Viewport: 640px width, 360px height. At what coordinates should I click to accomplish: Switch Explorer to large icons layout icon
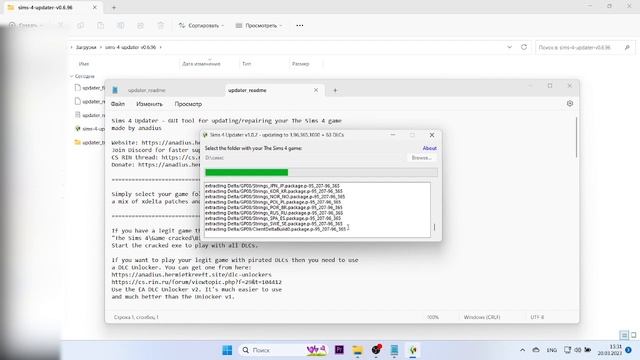coord(633,336)
